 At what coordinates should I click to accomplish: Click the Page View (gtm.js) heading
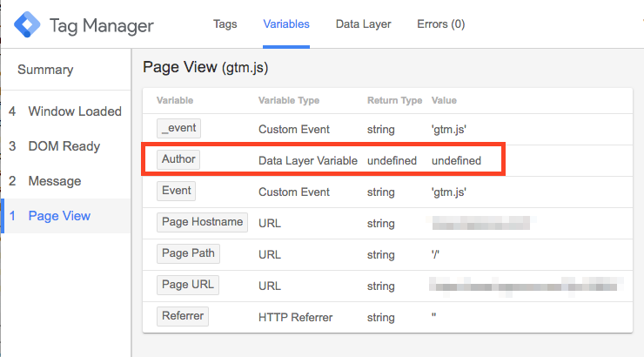(x=205, y=67)
